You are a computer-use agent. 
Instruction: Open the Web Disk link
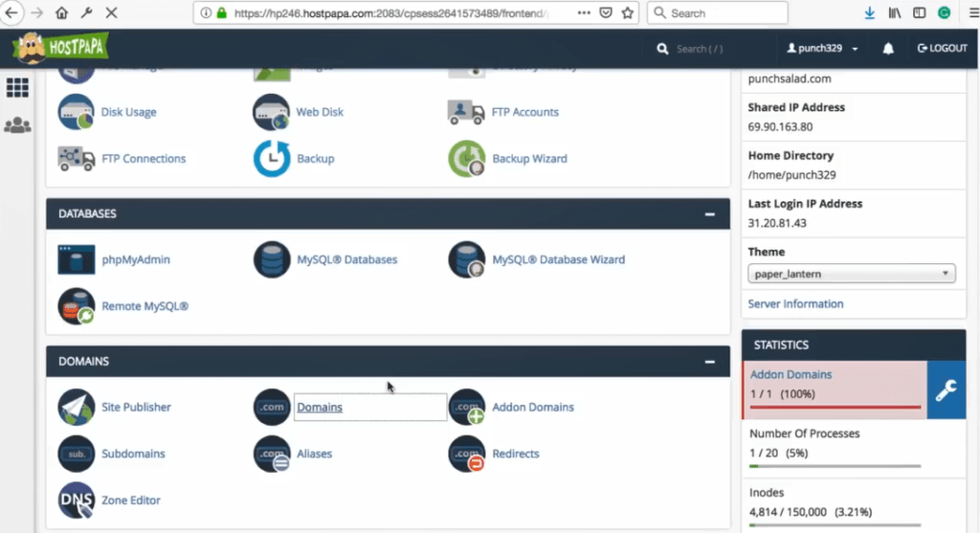320,112
